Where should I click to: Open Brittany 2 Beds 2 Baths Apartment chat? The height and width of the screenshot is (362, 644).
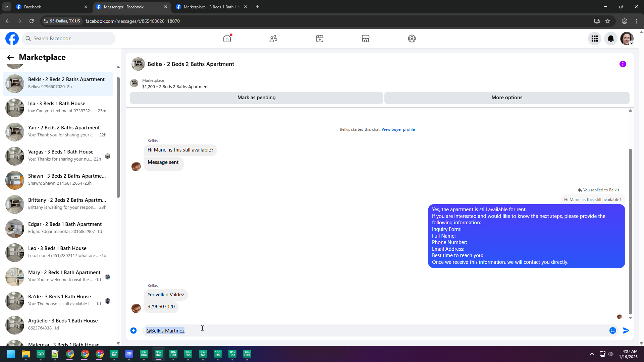(x=58, y=204)
